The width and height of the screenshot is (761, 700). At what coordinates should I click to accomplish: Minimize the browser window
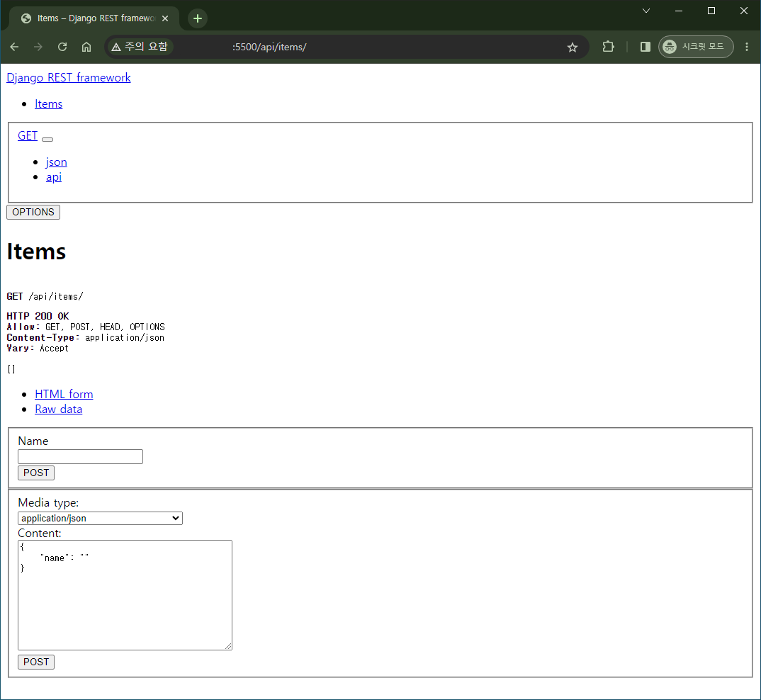coord(679,11)
